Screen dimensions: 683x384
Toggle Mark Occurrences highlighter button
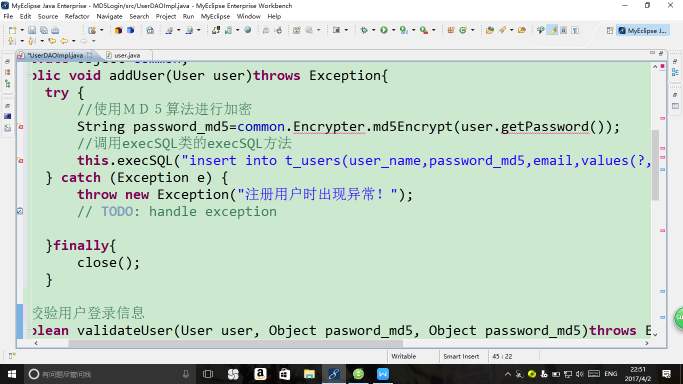[553, 30]
